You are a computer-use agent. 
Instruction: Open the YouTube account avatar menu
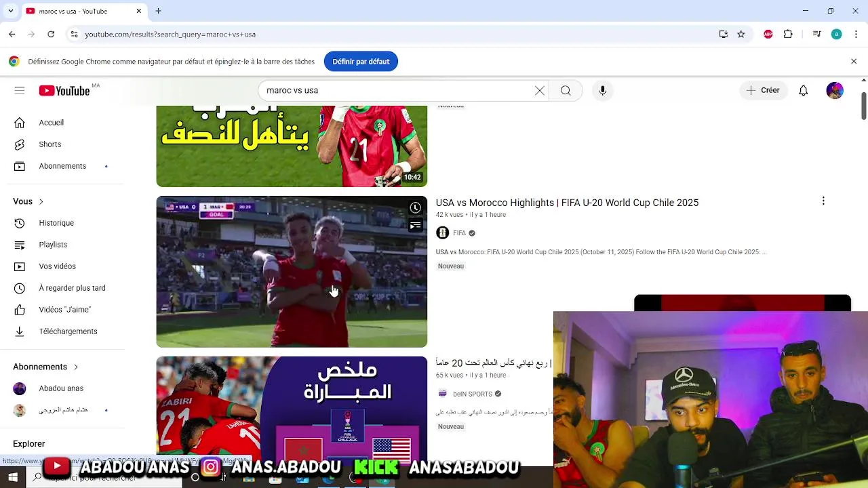click(835, 90)
